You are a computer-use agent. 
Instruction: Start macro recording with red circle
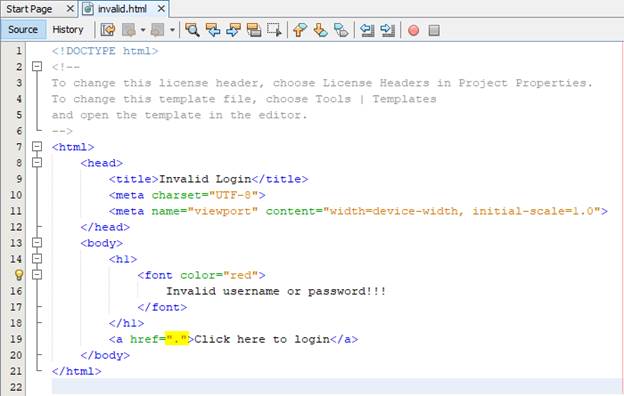413,30
